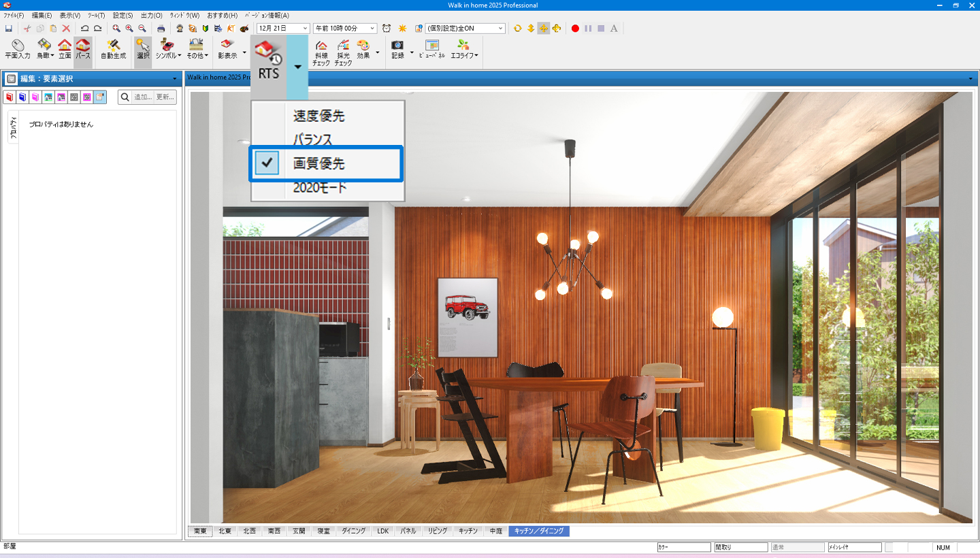Run the 採光チェック daylight check

coord(344,52)
